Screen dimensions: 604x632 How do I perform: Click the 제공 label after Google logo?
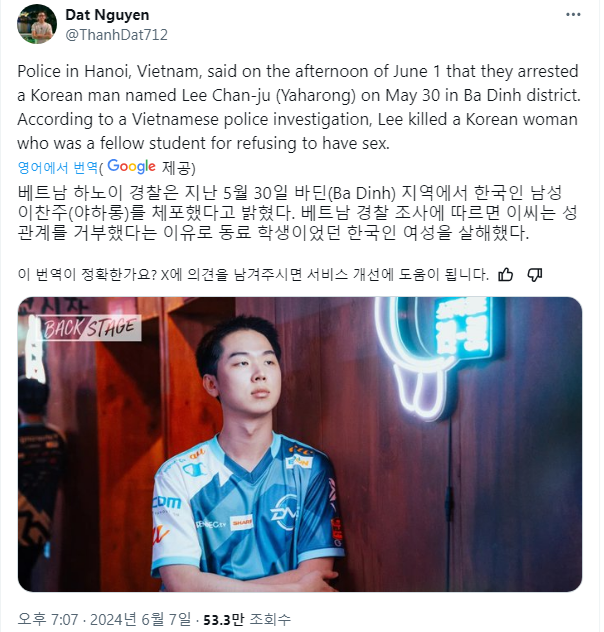pos(178,167)
